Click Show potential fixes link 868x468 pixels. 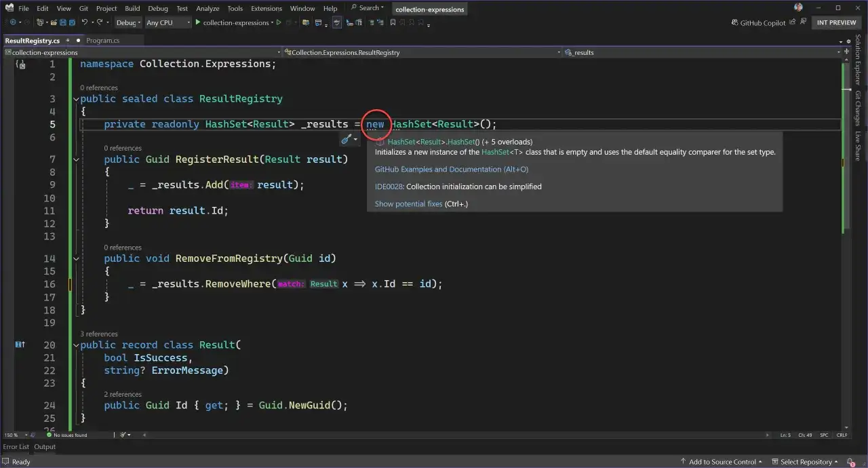408,204
